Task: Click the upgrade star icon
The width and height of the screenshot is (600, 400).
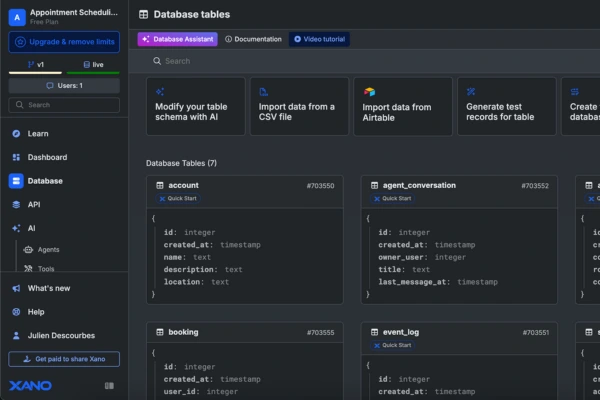Action: coord(20,42)
